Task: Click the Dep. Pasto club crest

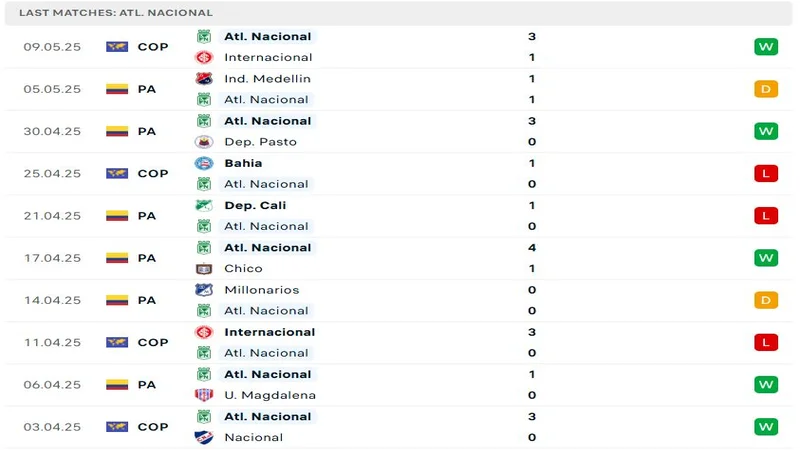Action: coord(204,142)
